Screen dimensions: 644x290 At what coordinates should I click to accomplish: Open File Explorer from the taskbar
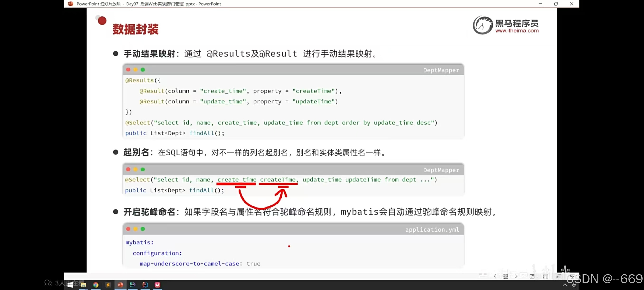click(83, 285)
